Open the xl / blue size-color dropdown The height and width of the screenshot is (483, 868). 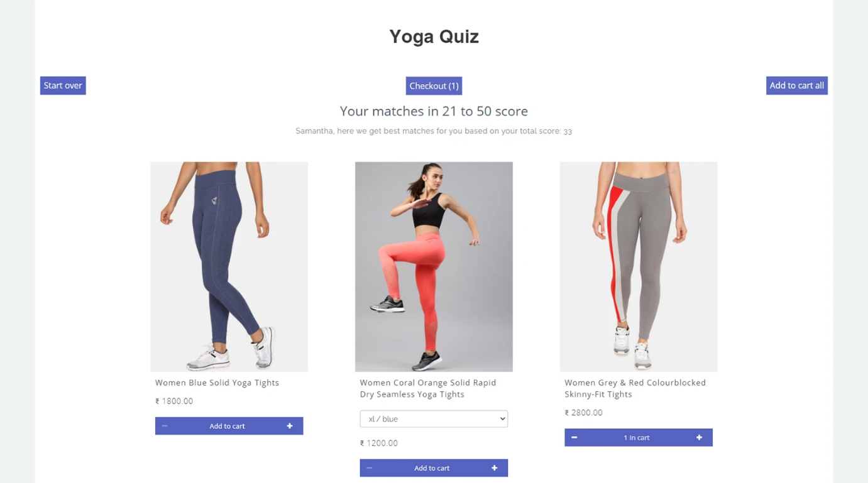(434, 419)
